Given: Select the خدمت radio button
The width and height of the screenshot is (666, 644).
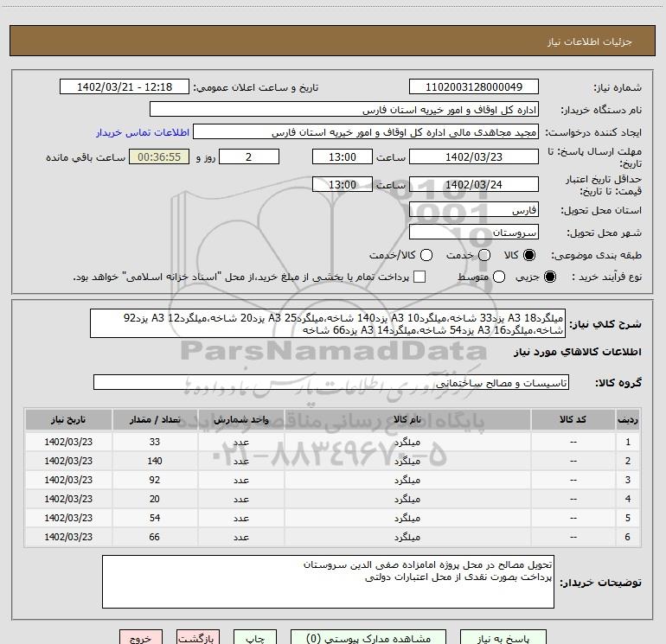Looking at the screenshot, I should pyautogui.click(x=484, y=255).
